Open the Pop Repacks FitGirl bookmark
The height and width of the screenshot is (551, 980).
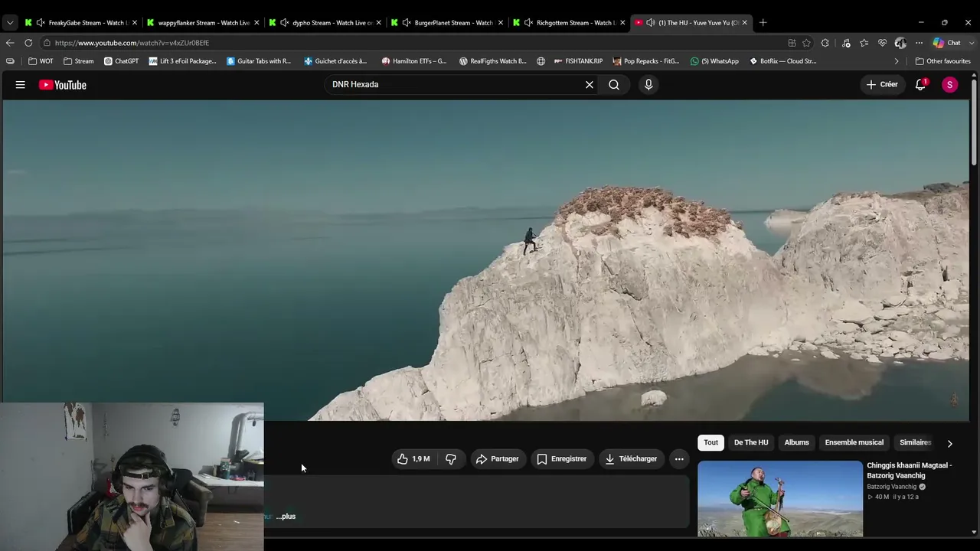pos(645,61)
